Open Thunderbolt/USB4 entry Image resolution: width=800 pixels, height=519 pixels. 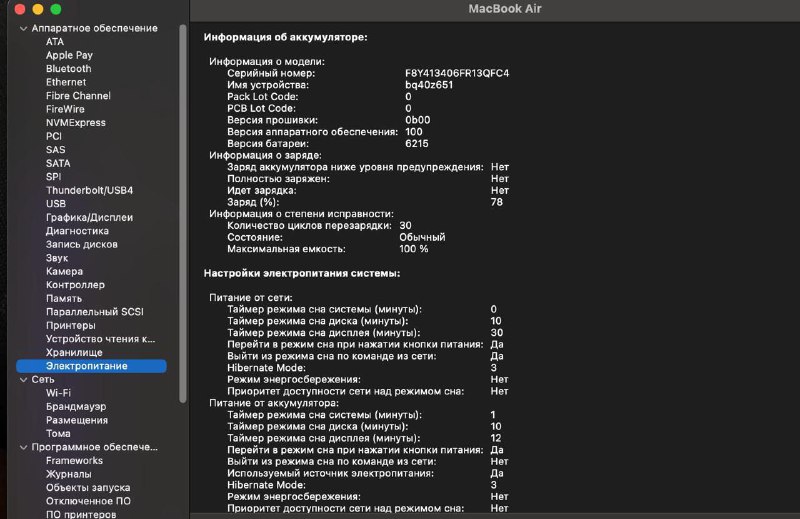point(89,190)
